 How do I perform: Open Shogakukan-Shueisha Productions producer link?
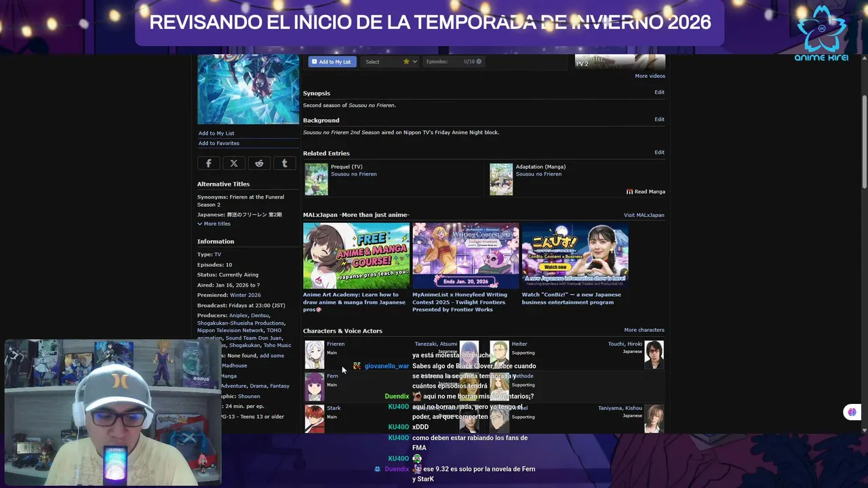(241, 323)
